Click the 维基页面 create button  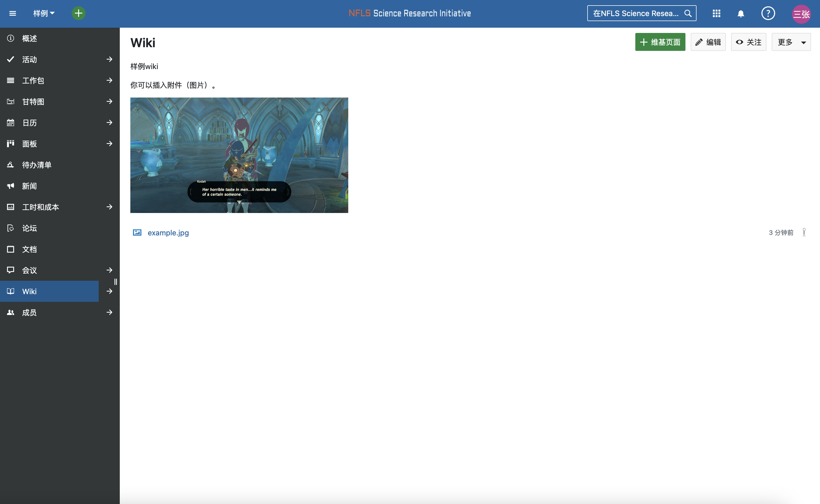(660, 42)
